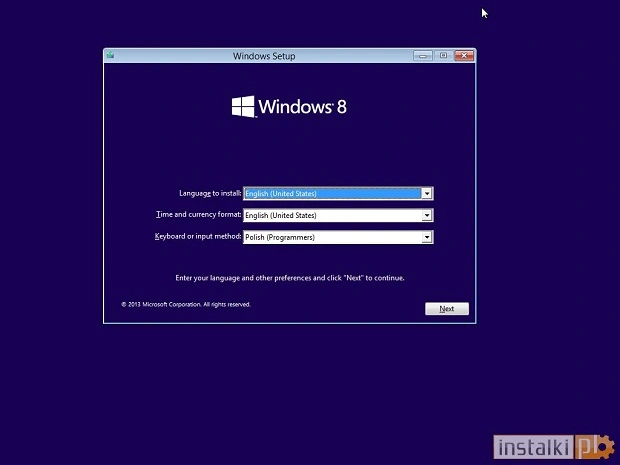Click the Microsoft Corporation copyright text

[186, 304]
